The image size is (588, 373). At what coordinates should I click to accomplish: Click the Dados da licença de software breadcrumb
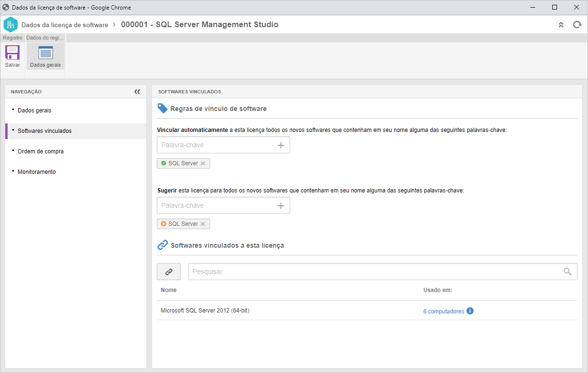point(65,25)
